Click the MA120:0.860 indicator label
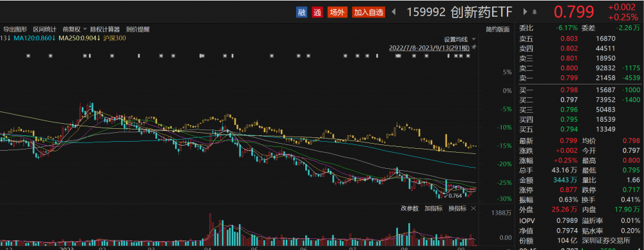The width and height of the screenshot is (644, 250). point(34,38)
